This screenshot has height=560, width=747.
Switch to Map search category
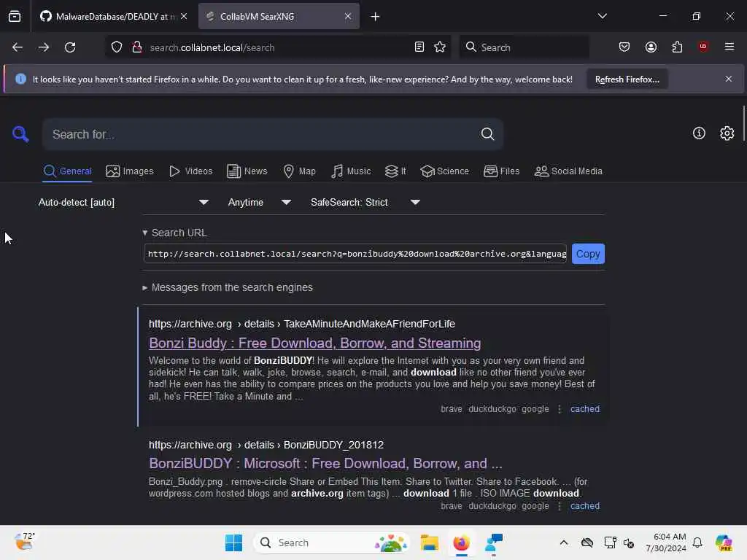click(299, 171)
